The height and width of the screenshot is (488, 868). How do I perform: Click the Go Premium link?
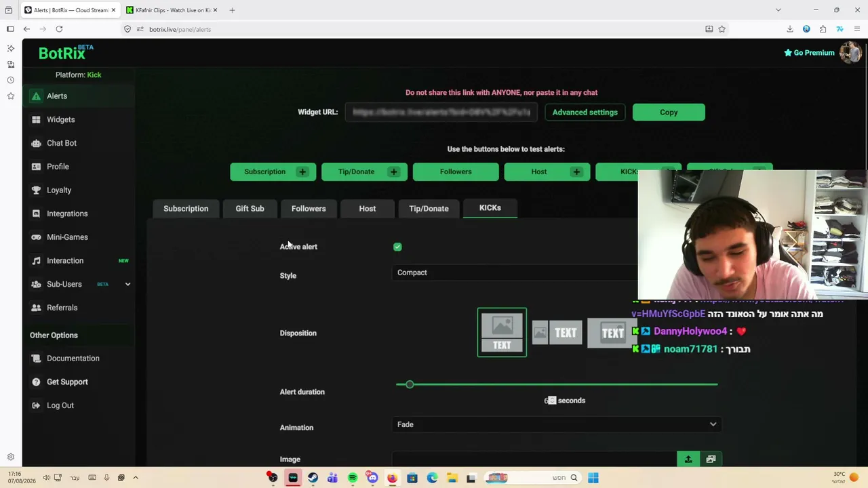[809, 53]
